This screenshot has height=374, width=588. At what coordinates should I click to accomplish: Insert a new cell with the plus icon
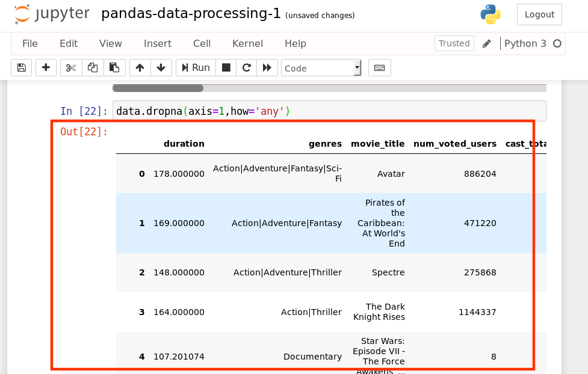(46, 67)
